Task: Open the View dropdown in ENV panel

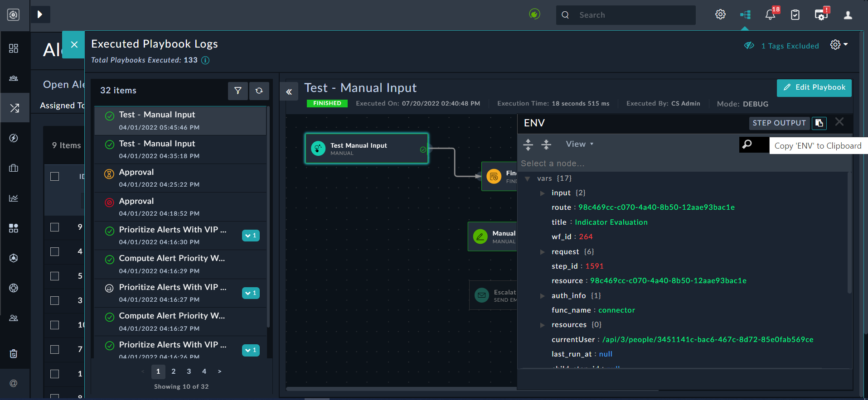Action: 579,144
